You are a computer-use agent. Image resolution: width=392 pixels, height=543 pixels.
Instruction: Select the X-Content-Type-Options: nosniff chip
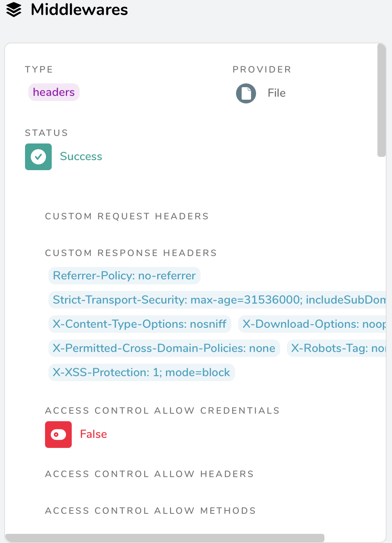(140, 324)
